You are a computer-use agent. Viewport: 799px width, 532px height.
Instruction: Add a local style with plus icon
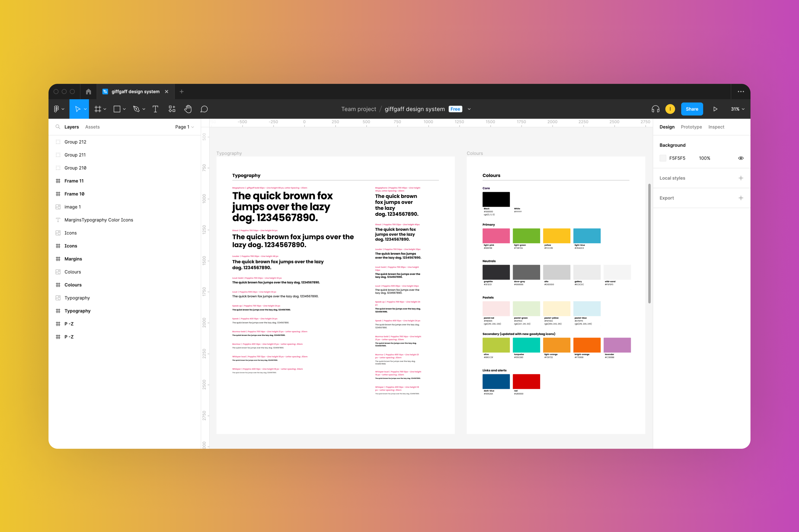point(741,178)
